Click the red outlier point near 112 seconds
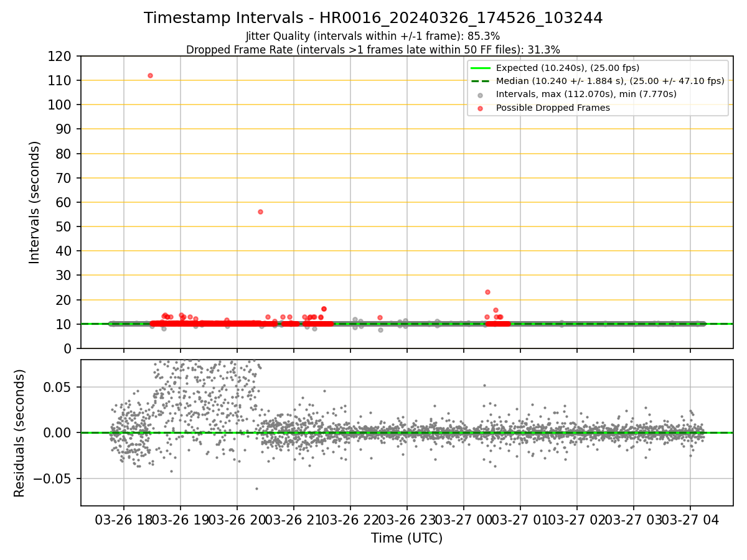Image resolution: width=747 pixels, height=560 pixels. coord(150,75)
